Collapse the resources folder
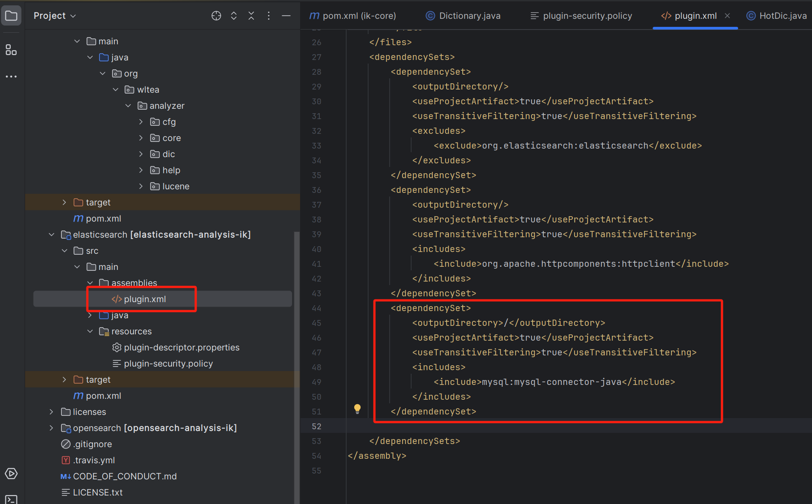Viewport: 812px width, 504px height. [x=90, y=331]
